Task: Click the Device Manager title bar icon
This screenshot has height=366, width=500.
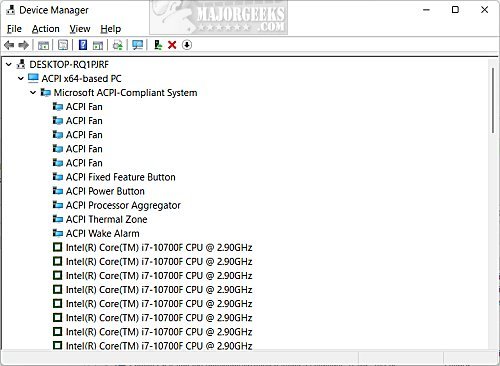Action: pos(11,10)
